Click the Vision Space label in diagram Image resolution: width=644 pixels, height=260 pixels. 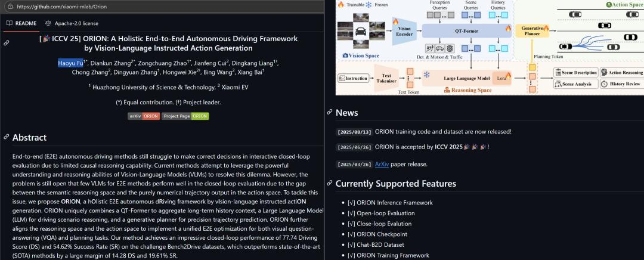[361, 55]
